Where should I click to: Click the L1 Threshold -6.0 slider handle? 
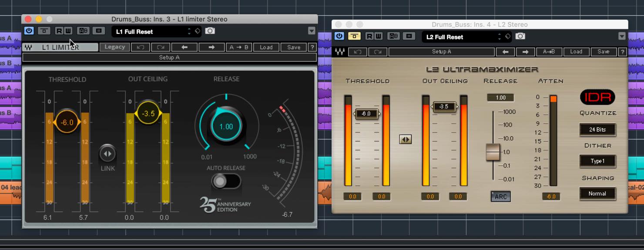coord(67,122)
